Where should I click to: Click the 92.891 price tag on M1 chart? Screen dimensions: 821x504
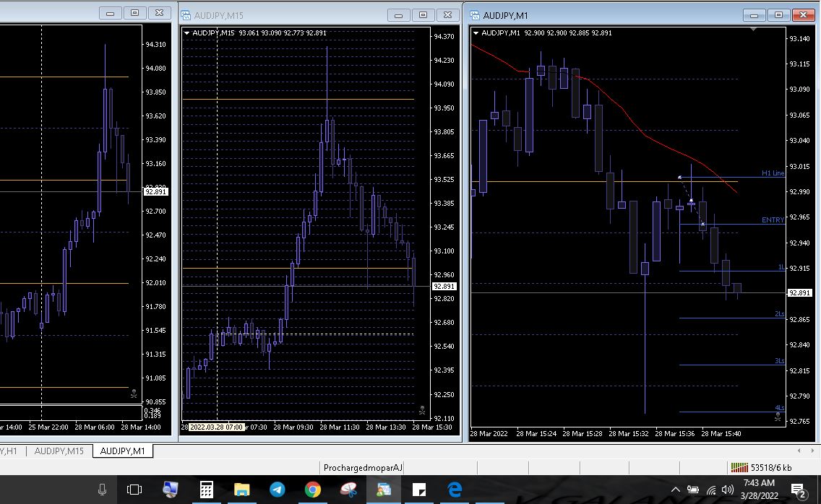click(x=799, y=293)
